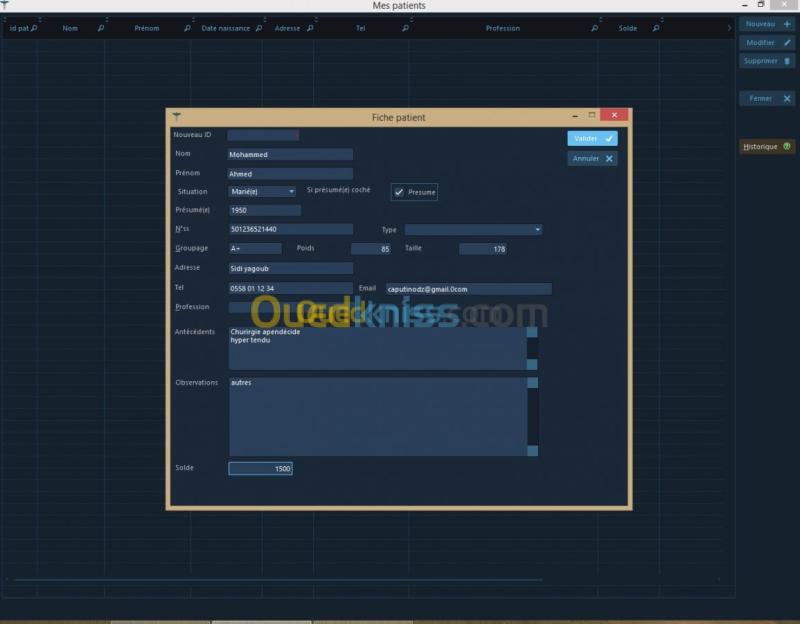Image resolution: width=800 pixels, height=624 pixels.
Task: Click the Présumé(e) year field 1950
Action: pos(265,210)
